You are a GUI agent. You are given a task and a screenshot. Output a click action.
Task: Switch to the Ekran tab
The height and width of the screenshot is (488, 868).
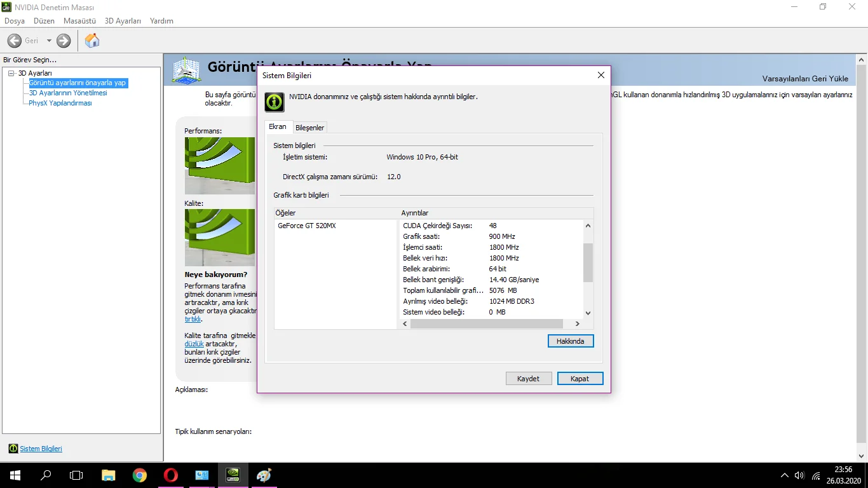tap(278, 127)
